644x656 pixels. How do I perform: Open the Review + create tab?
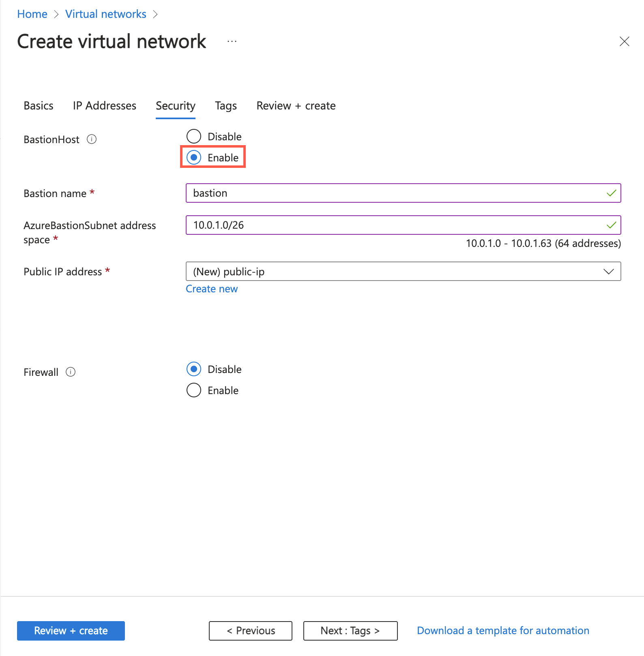coord(296,105)
